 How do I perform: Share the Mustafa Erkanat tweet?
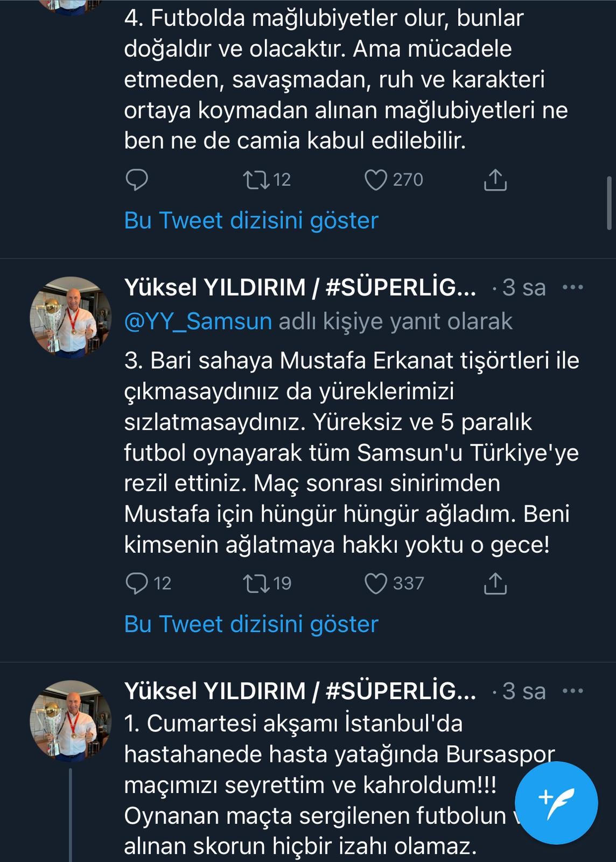(495, 583)
